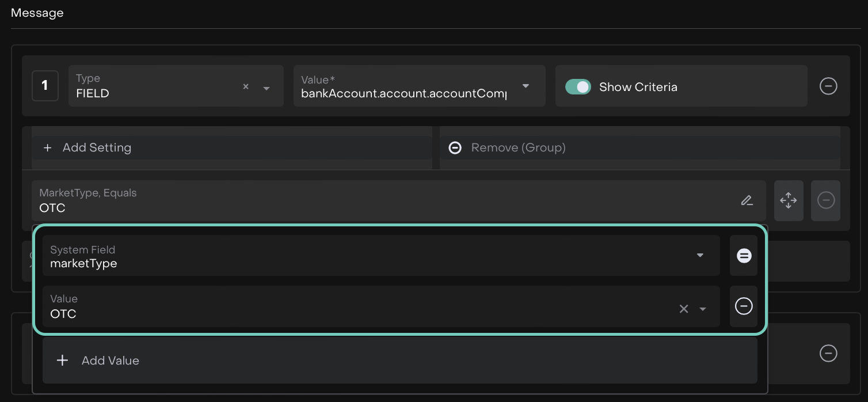Screen dimensions: 868x402
Task: Expand the Value* bankAccount dropdown
Action: 526,86
